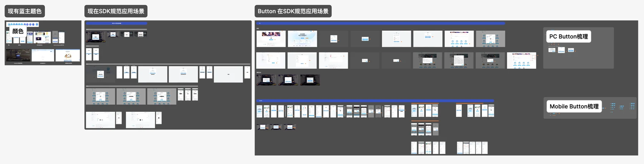Select the Button 在SDK规范应用场景 section label

293,11
